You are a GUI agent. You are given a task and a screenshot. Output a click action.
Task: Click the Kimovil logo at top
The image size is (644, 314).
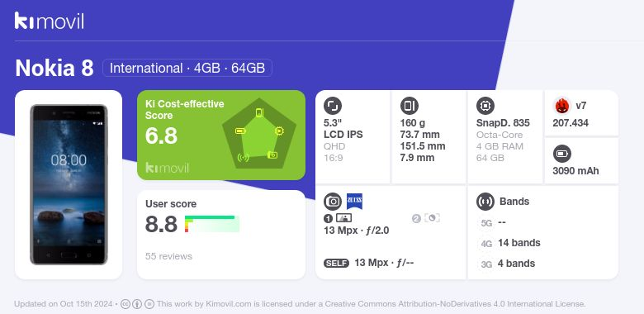pyautogui.click(x=50, y=21)
